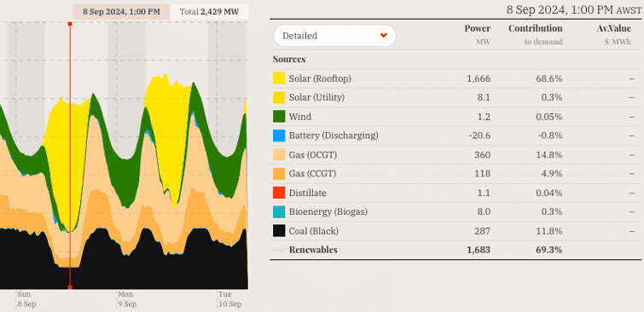Toggle the Distillate red swatch
This screenshot has width=644, height=312.
pos(279,193)
